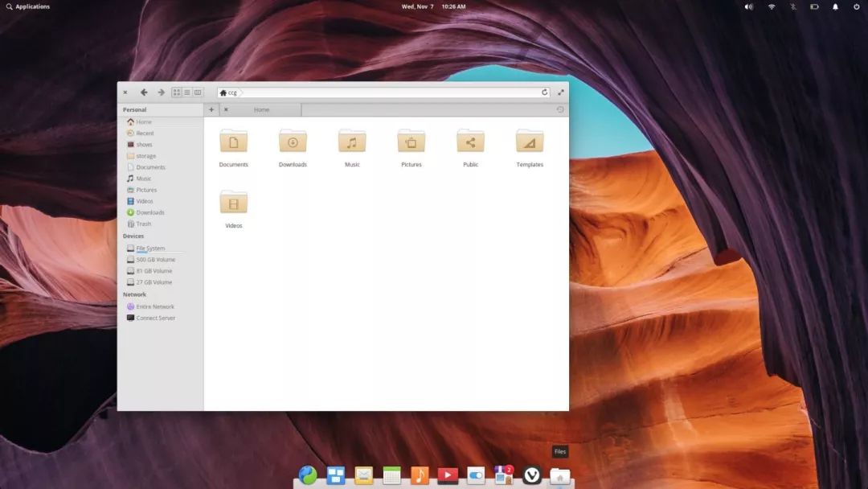Reload the folder with the refresh icon
This screenshot has height=489, width=868.
coord(545,92)
